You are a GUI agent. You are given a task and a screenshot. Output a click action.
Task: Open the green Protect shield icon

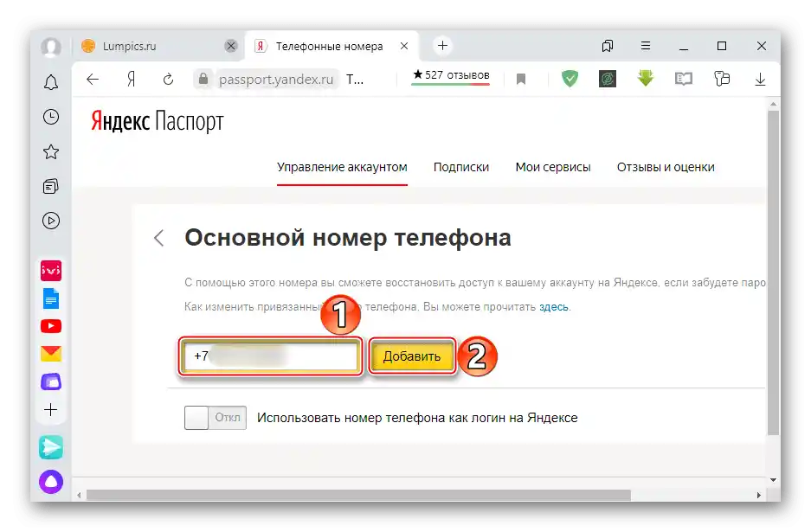(570, 79)
